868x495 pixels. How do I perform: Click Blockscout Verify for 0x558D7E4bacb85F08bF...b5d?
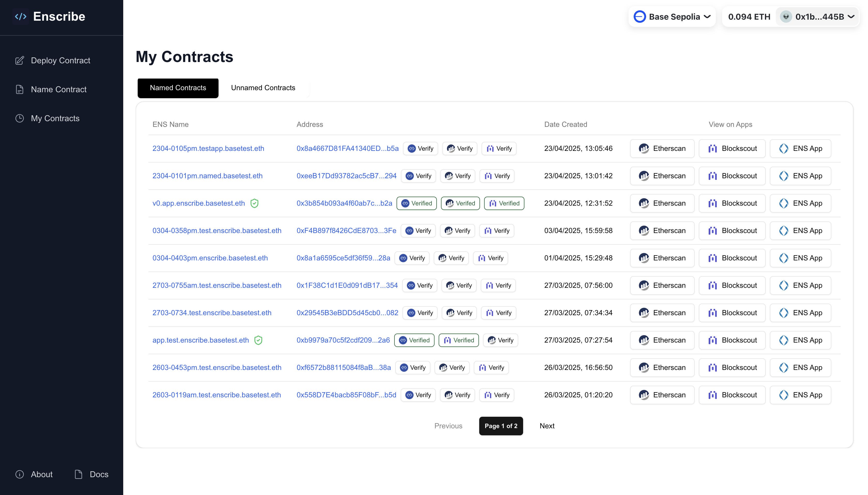click(497, 395)
